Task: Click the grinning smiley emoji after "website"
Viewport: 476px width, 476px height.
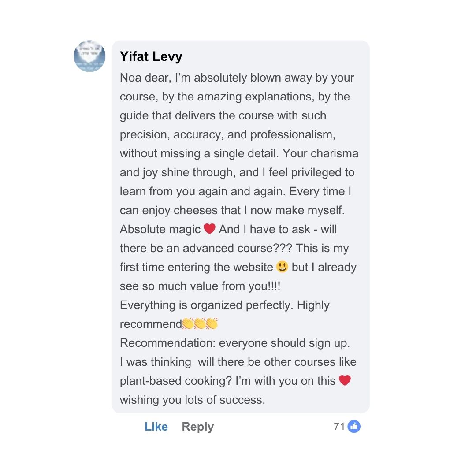Action: pos(282,267)
